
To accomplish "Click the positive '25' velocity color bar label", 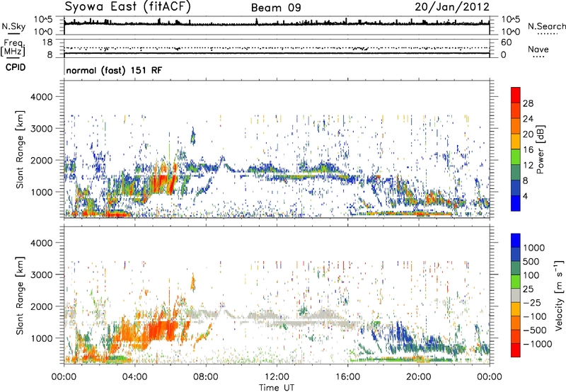I will (x=528, y=289).
